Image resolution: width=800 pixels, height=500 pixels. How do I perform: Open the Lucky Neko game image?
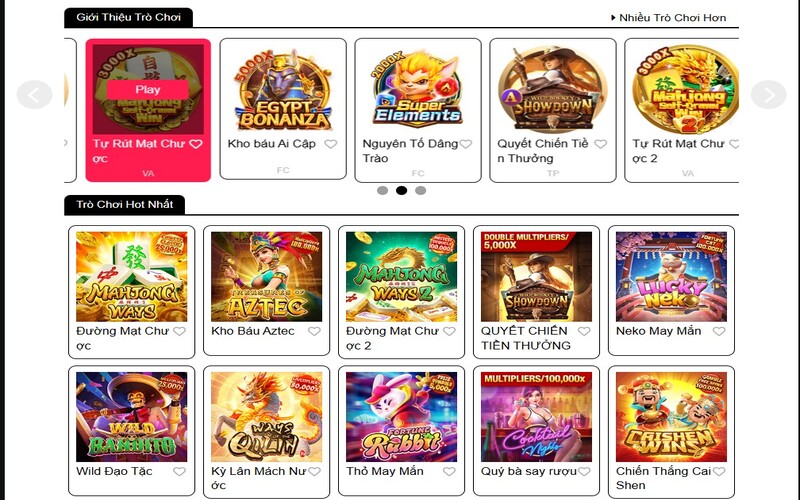pyautogui.click(x=671, y=277)
